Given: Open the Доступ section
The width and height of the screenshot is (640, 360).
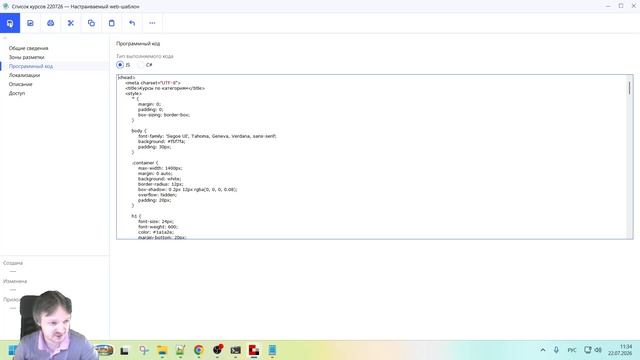Looking at the screenshot, I should coord(17,93).
